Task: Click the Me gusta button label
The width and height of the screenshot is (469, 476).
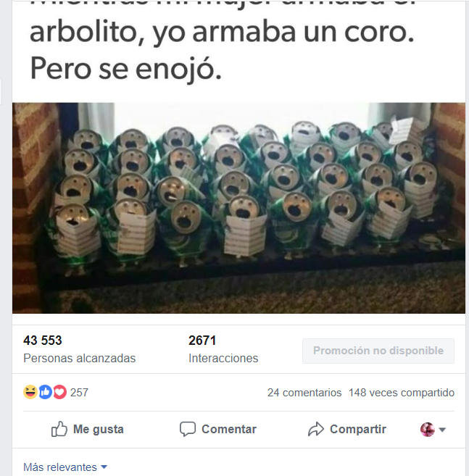Action: (x=99, y=429)
